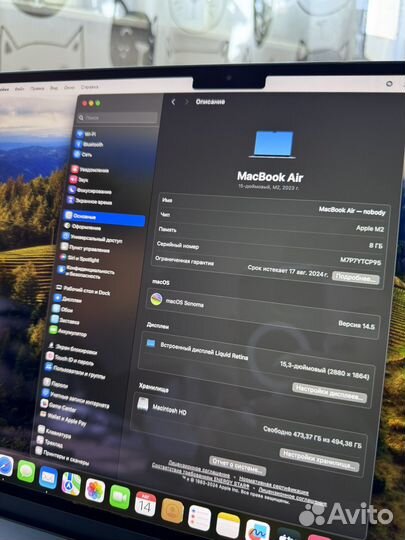Open the Соответствие требованиям ENERGY STAR link

pyautogui.click(x=200, y=475)
